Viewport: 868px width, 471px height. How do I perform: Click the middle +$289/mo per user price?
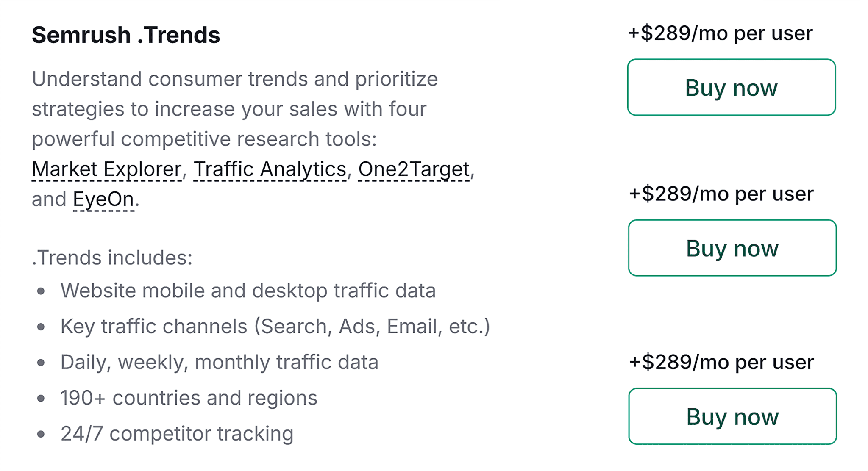[721, 194]
